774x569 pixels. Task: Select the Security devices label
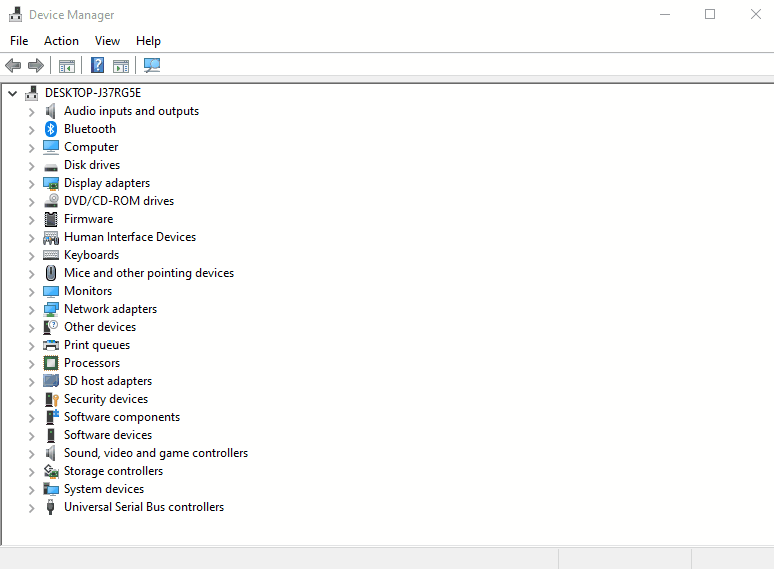(106, 399)
